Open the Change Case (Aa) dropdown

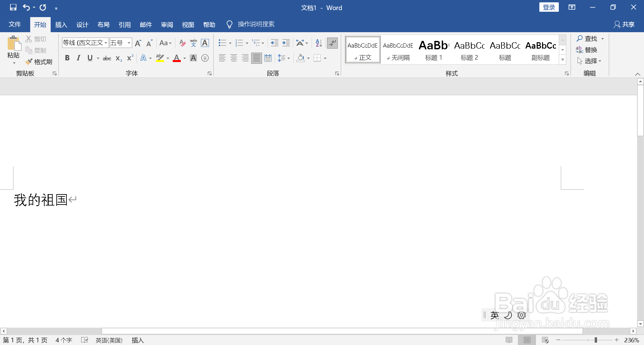click(165, 43)
